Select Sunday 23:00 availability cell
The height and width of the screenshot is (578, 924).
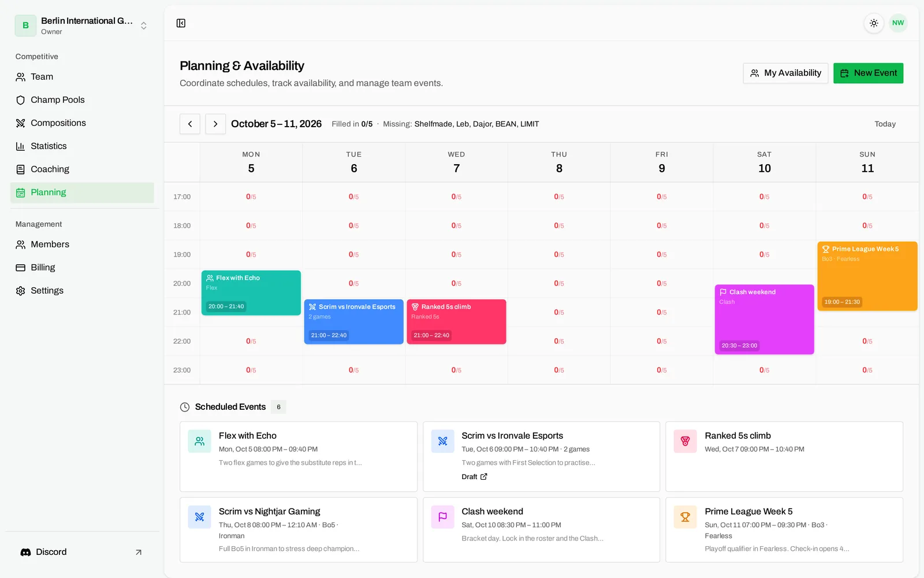click(867, 370)
